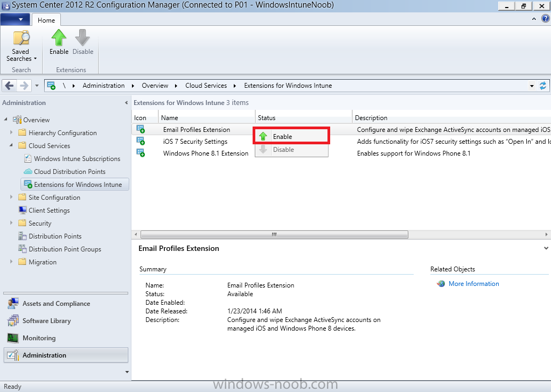Click the horizontal scrollbar thumb of list

coord(274,234)
